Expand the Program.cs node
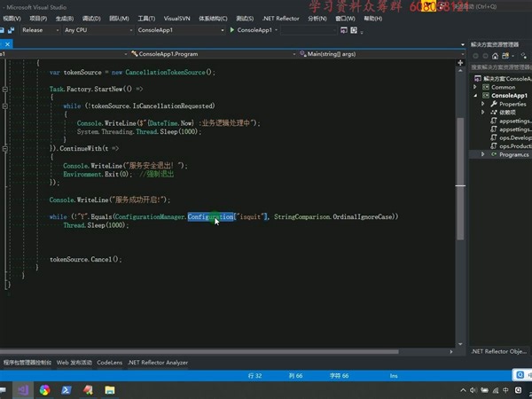Screen dimensions: 532x399 [x=483, y=154]
